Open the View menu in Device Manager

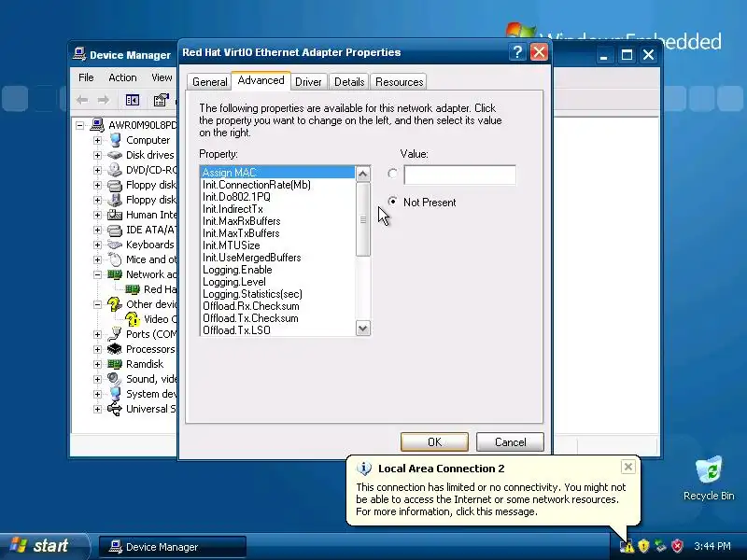162,77
